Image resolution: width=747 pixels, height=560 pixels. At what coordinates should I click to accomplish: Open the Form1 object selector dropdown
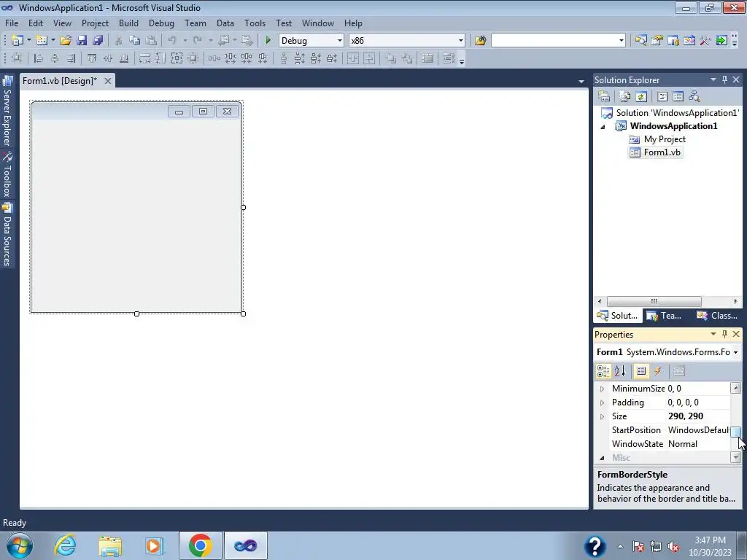point(735,352)
